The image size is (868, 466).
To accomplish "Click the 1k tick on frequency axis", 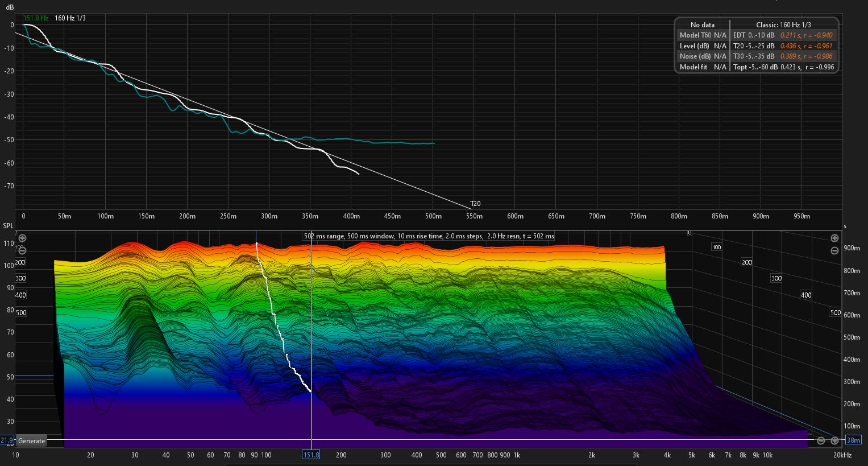I will (517, 455).
